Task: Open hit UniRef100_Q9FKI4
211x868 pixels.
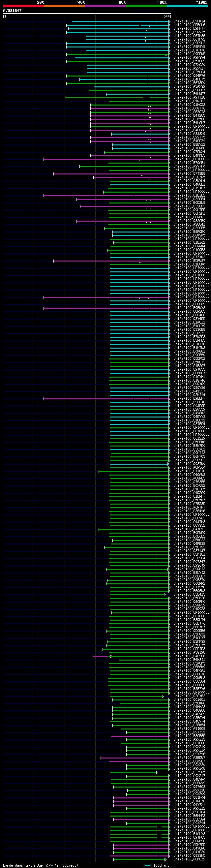Action: click(x=189, y=21)
